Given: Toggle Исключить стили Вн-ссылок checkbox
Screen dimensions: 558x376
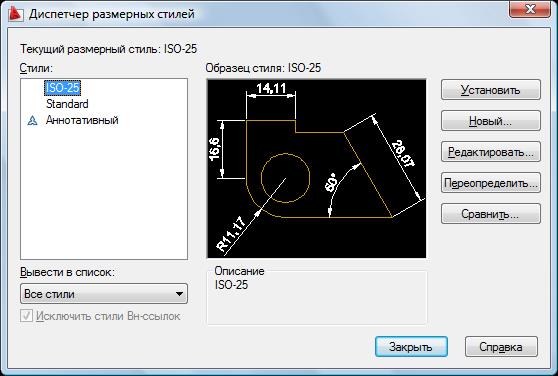Looking at the screenshot, I should tap(27, 316).
